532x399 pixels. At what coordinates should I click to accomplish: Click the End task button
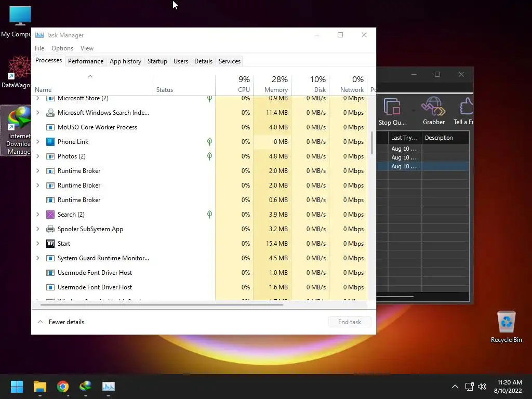point(350,322)
